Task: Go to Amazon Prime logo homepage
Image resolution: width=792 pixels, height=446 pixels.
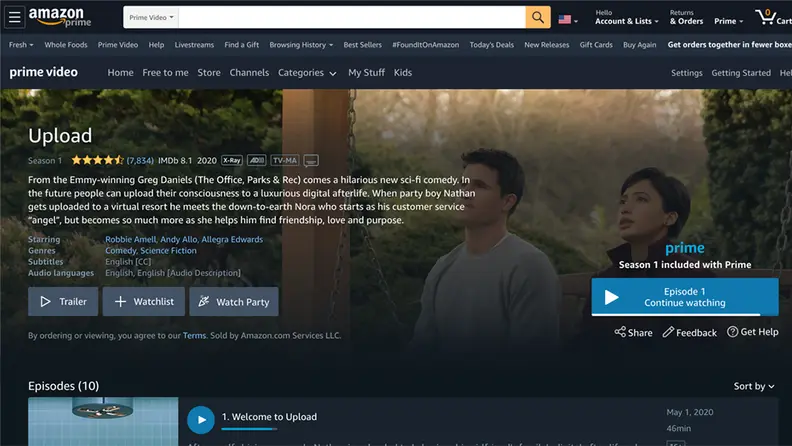Action: [x=60, y=17]
